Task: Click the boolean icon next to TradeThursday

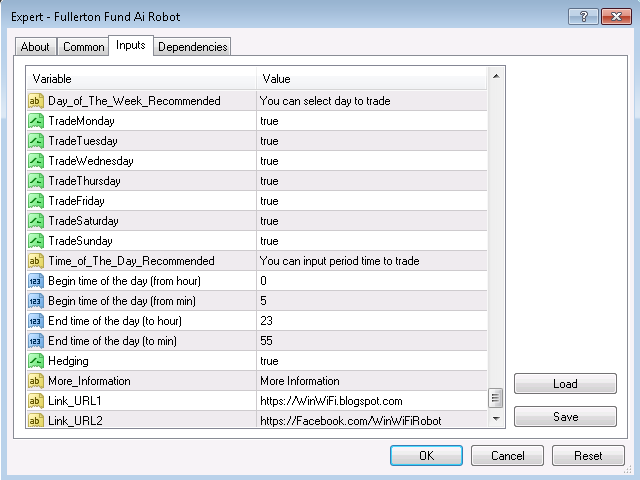Action: click(36, 181)
